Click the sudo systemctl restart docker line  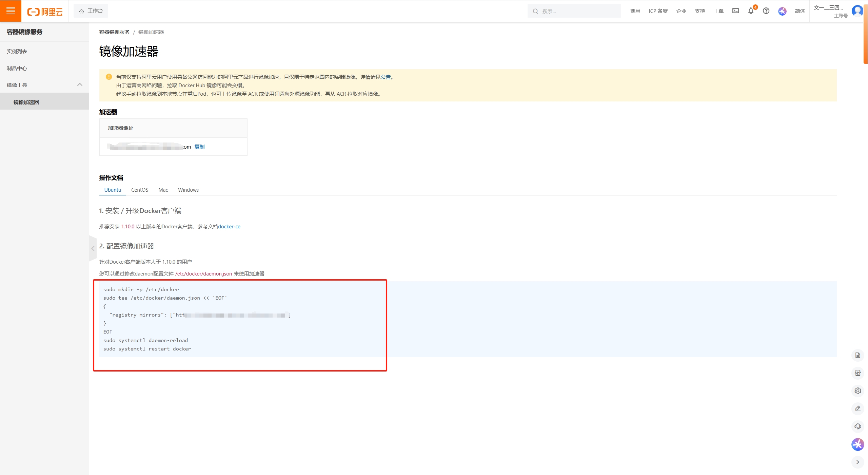(x=147, y=349)
